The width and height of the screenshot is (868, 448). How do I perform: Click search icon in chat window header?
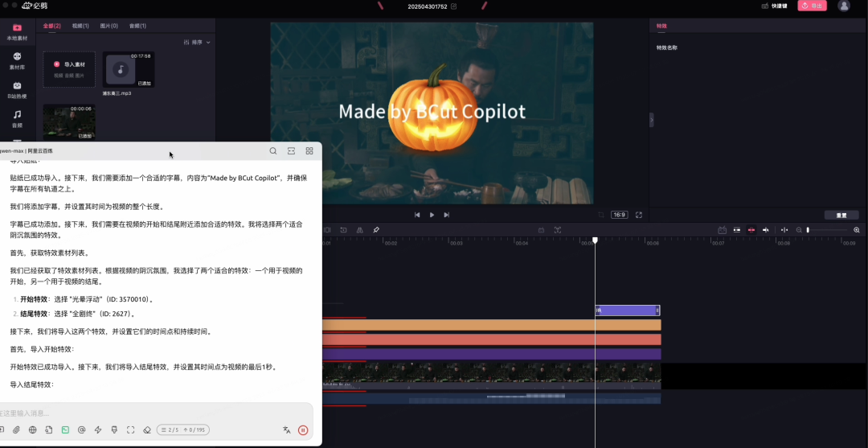273,150
